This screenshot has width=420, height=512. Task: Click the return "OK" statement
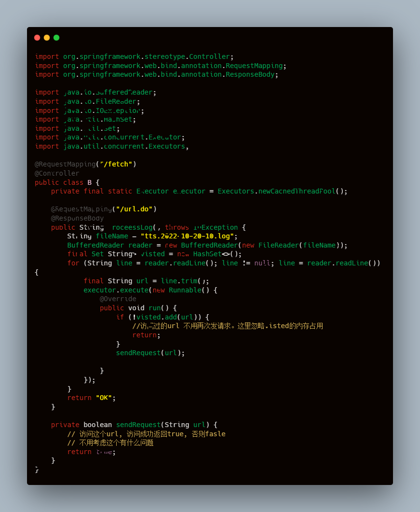pyautogui.click(x=91, y=398)
